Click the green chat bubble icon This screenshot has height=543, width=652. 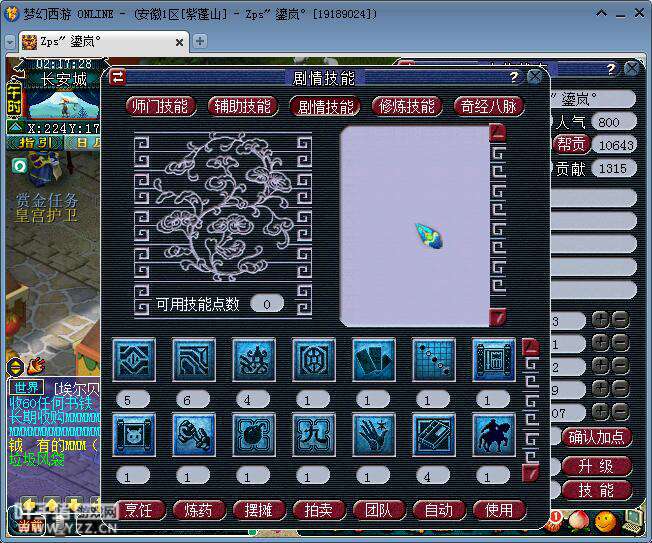click(x=20, y=166)
